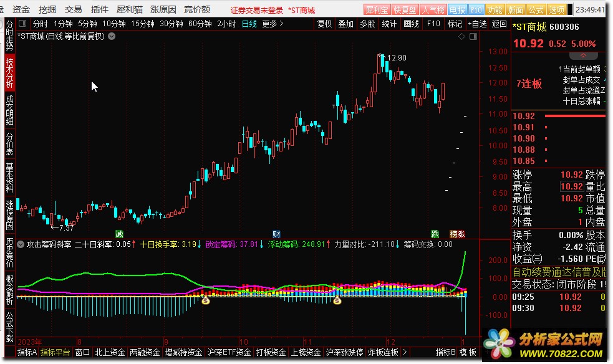Switch to 5分钟 period
Viewport: 613px width, 364px height.
pos(87,24)
